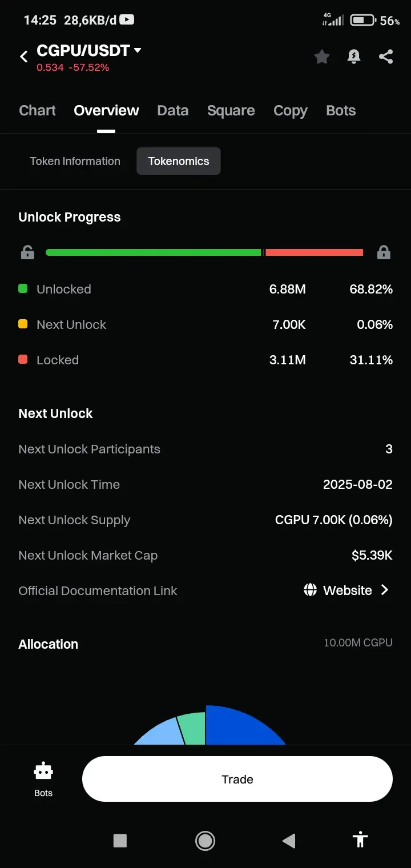Tap the Next Unlock Supply label
This screenshot has height=868, width=411.
click(74, 520)
